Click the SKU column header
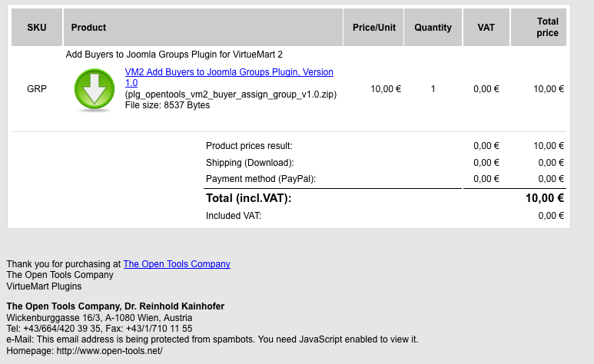 point(37,28)
